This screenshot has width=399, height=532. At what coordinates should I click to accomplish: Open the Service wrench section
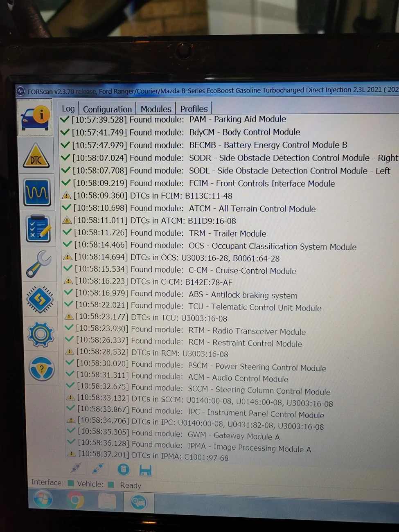pos(39,264)
